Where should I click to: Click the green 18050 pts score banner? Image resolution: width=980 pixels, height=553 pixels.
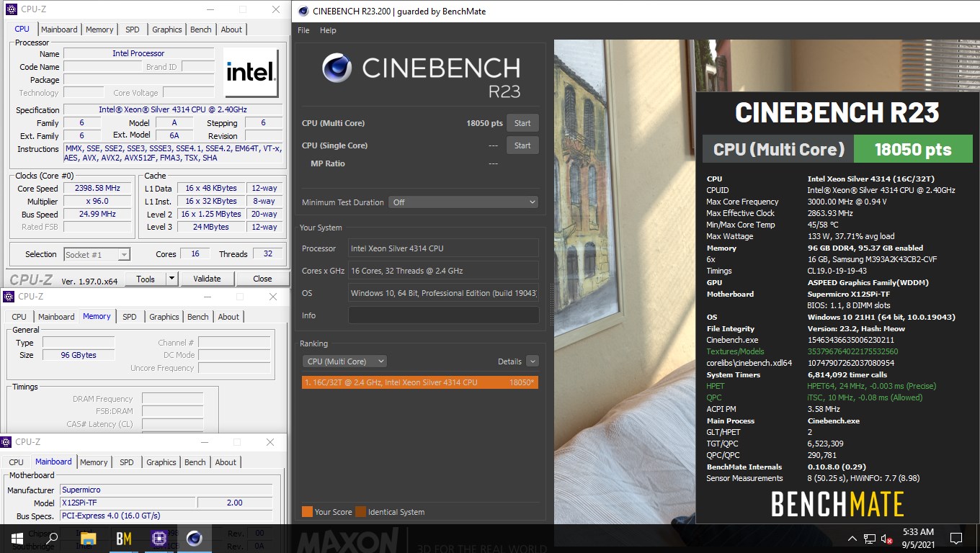tap(913, 150)
